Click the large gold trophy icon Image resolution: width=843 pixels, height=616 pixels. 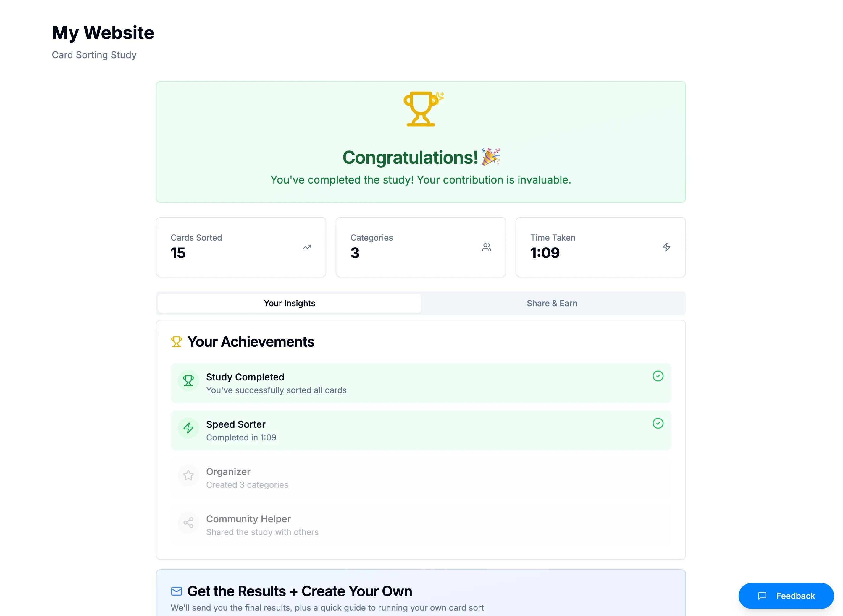tap(421, 109)
